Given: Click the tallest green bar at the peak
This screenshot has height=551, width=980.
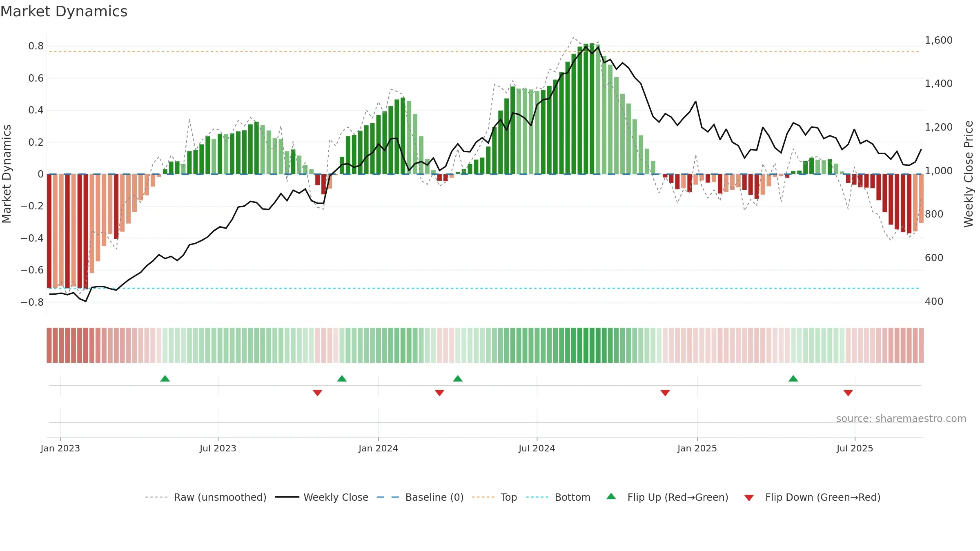Looking at the screenshot, I should tap(592, 109).
